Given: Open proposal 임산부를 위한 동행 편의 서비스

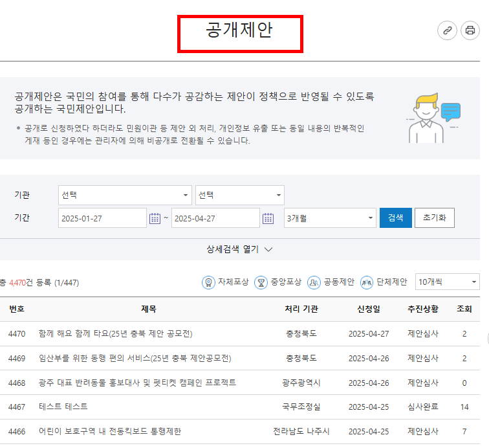Looking at the screenshot, I should pos(135,358).
